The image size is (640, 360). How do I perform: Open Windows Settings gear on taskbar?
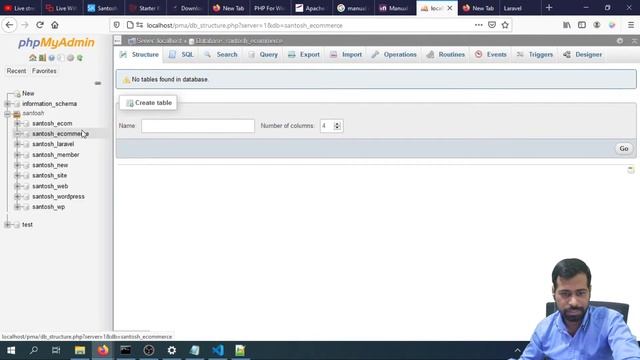point(172,350)
